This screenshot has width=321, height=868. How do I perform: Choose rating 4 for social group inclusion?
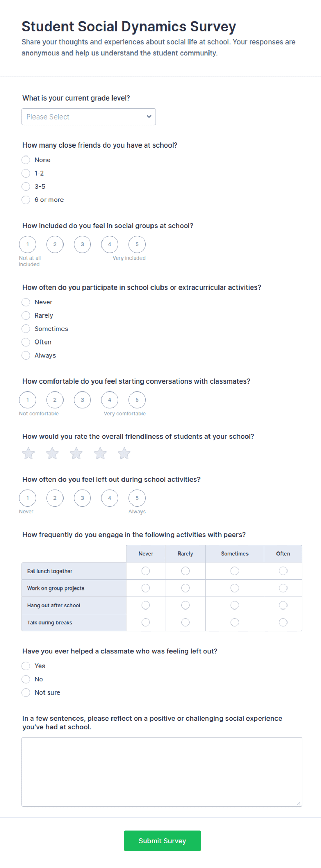pos(110,244)
